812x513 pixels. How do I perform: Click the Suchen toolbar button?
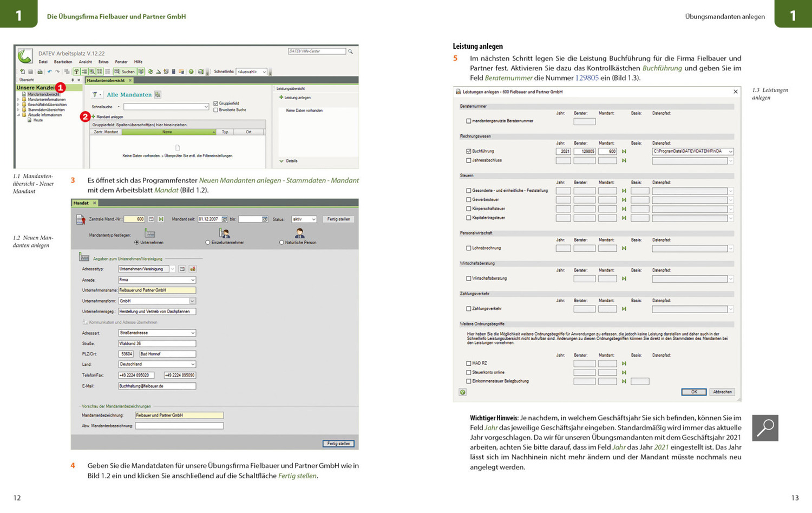click(x=125, y=72)
